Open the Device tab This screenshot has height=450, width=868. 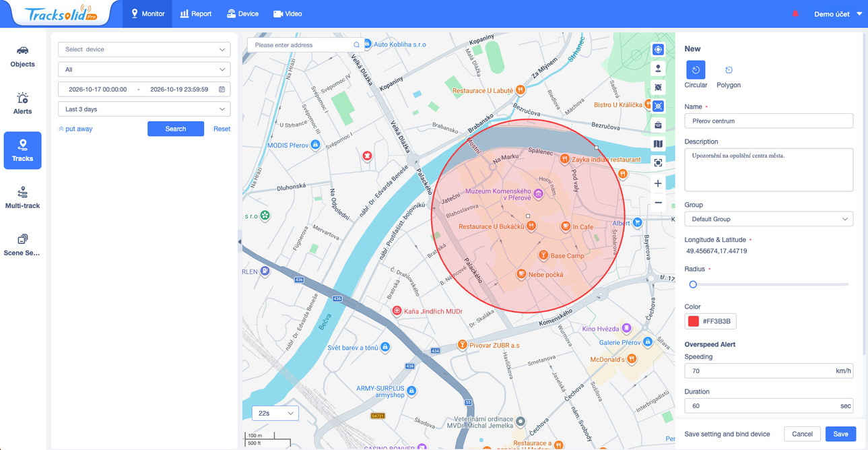pyautogui.click(x=242, y=13)
